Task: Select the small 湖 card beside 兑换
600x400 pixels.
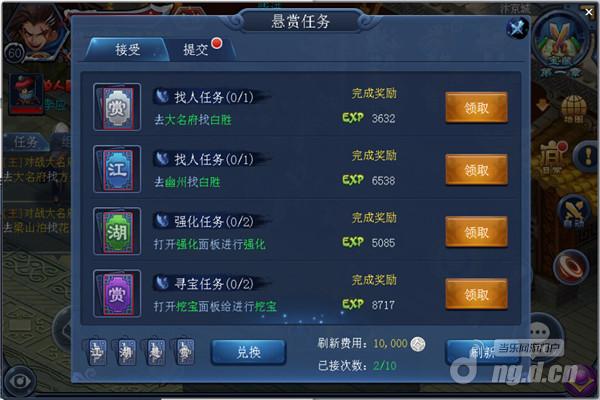Action: click(127, 352)
